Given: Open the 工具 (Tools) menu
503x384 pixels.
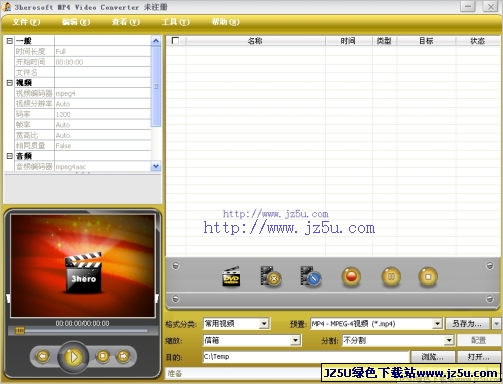Looking at the screenshot, I should click(176, 22).
